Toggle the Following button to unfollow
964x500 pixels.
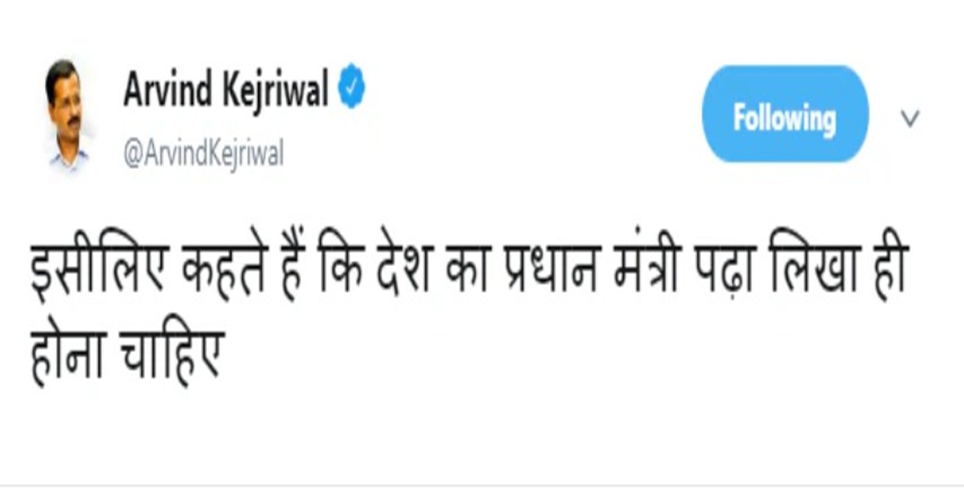[x=785, y=114]
